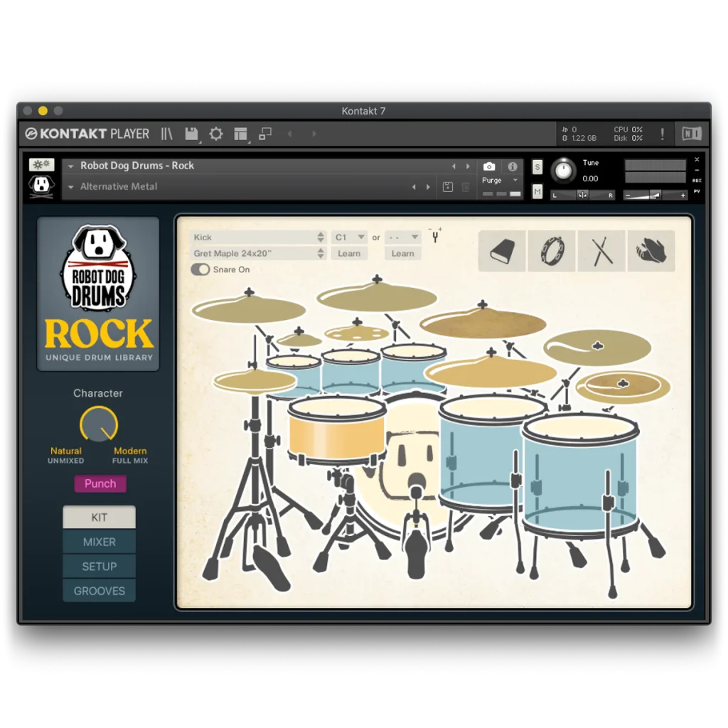Click the instrument info icon

512,166
